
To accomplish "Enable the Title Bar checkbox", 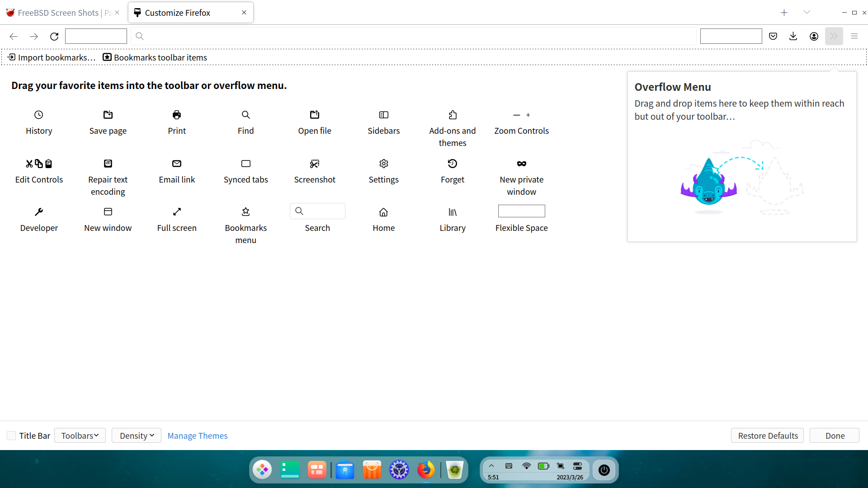I will point(11,436).
